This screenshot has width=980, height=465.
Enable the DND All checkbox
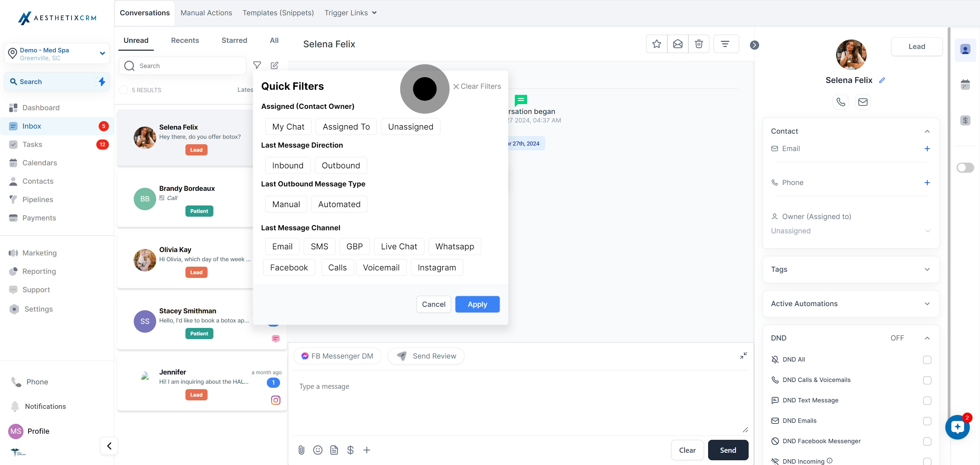click(x=927, y=360)
